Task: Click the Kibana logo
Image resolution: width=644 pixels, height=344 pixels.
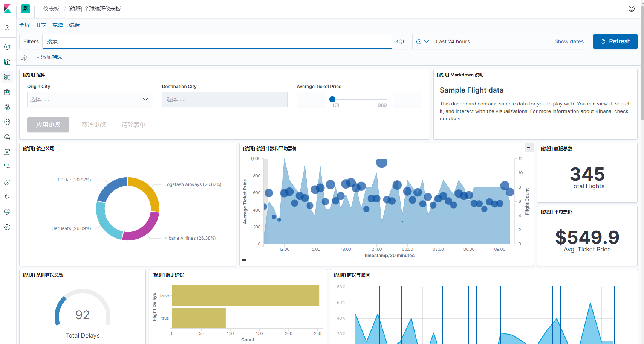Action: click(x=7, y=9)
